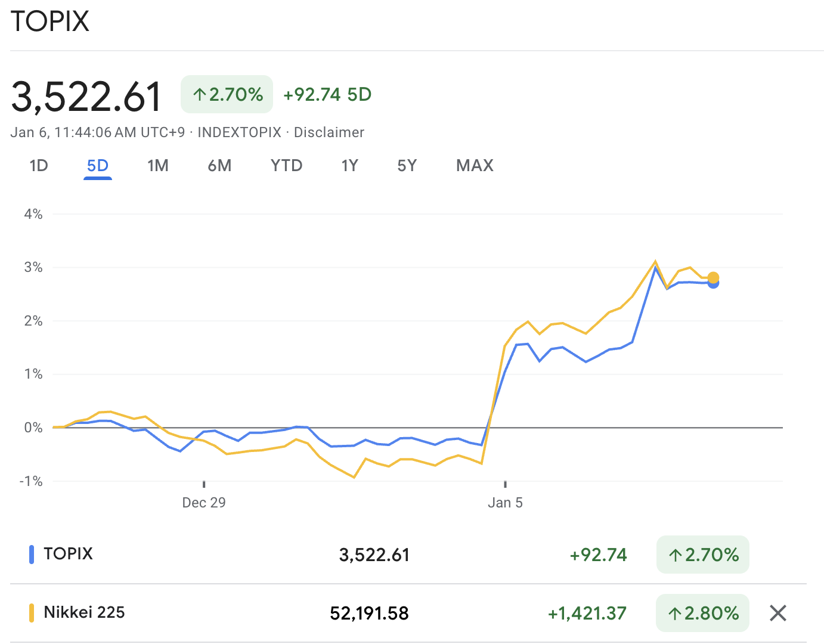Remove the Nikkei 225 comparison

point(777,613)
